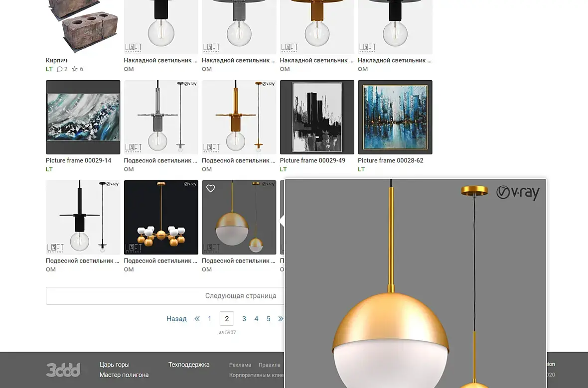
Task: Open Правила footer link
Action: pyautogui.click(x=269, y=365)
